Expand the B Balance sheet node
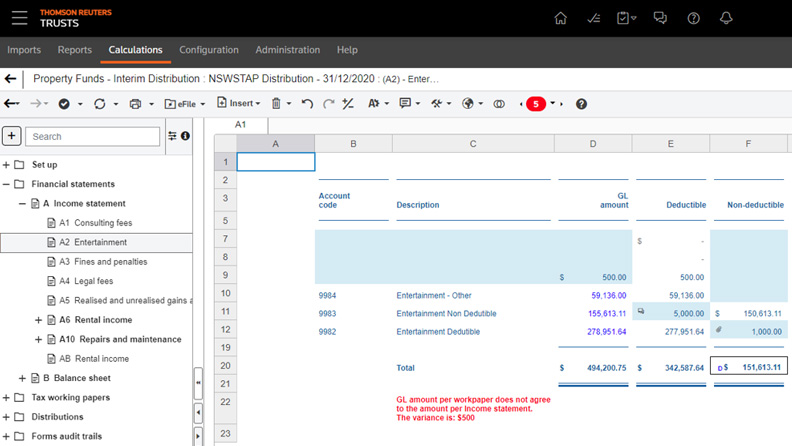Screen dimensions: 792x446 [x=23, y=378]
